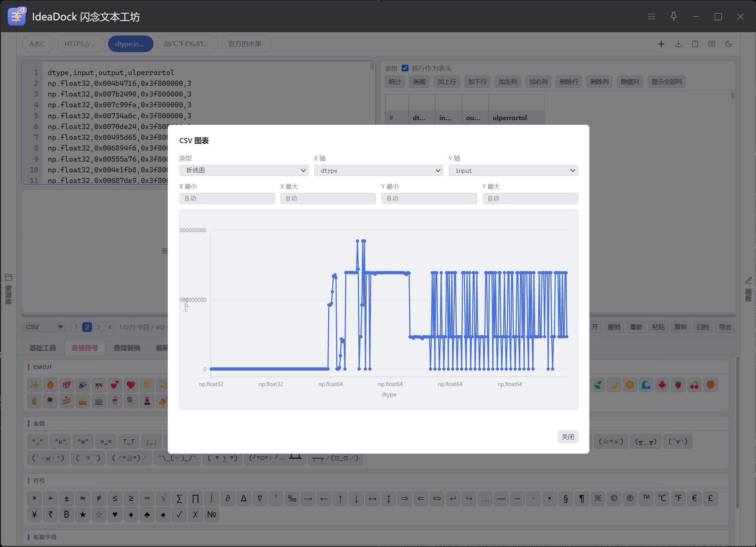Click the clipboard icon in top toolbar
Screen dimensions: 756x547
pyautogui.click(x=695, y=44)
